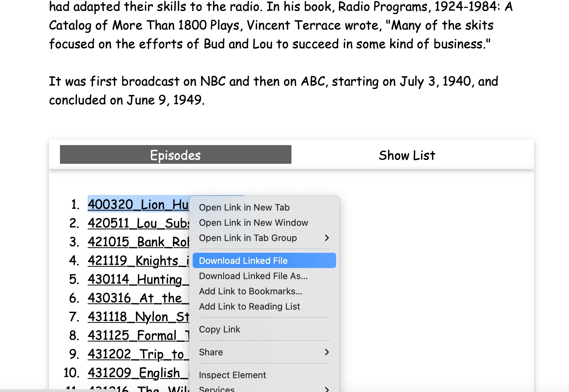This screenshot has width=569, height=392.
Task: Select Download Linked File
Action: pos(264,260)
